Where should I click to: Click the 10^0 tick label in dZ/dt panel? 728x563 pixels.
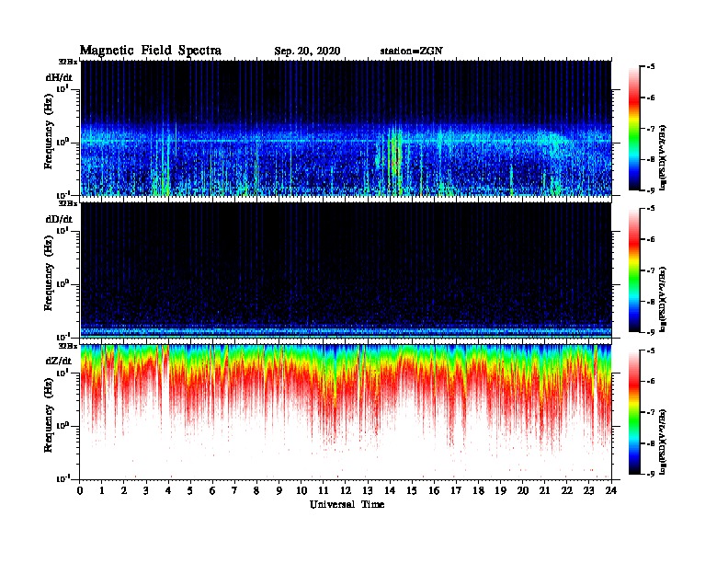coord(63,425)
